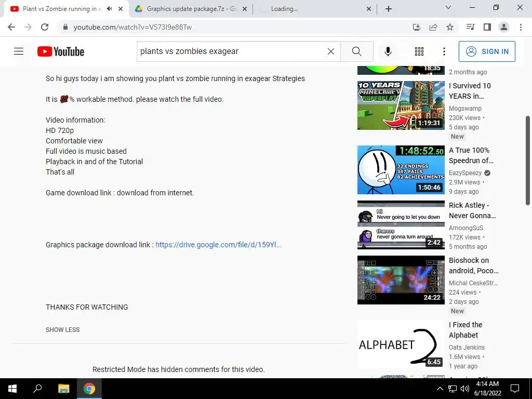Open the YouTube hamburger guide menu
The height and width of the screenshot is (399, 532).
click(x=19, y=51)
